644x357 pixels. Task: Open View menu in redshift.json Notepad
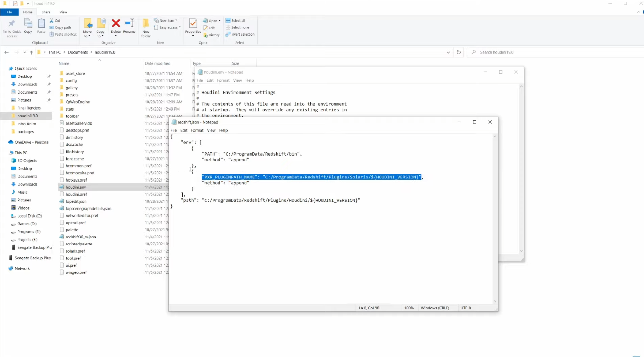click(x=211, y=130)
